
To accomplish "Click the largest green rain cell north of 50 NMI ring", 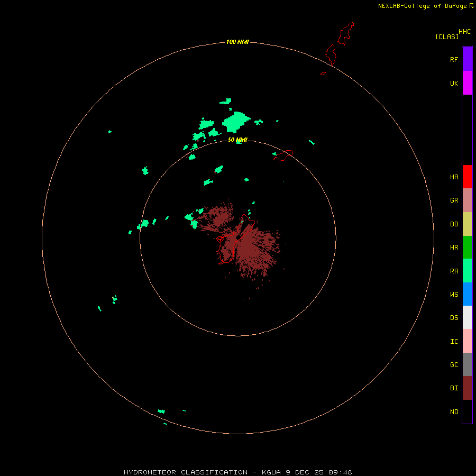I will [x=235, y=122].
